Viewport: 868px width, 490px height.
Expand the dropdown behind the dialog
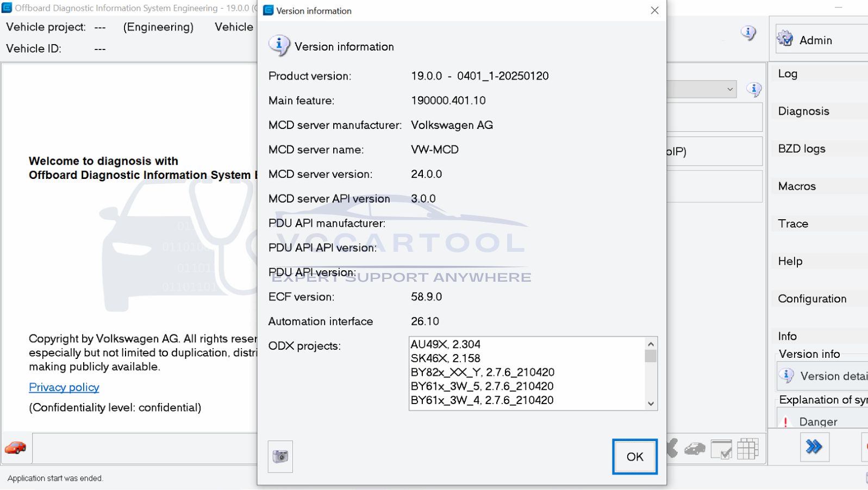[730, 89]
